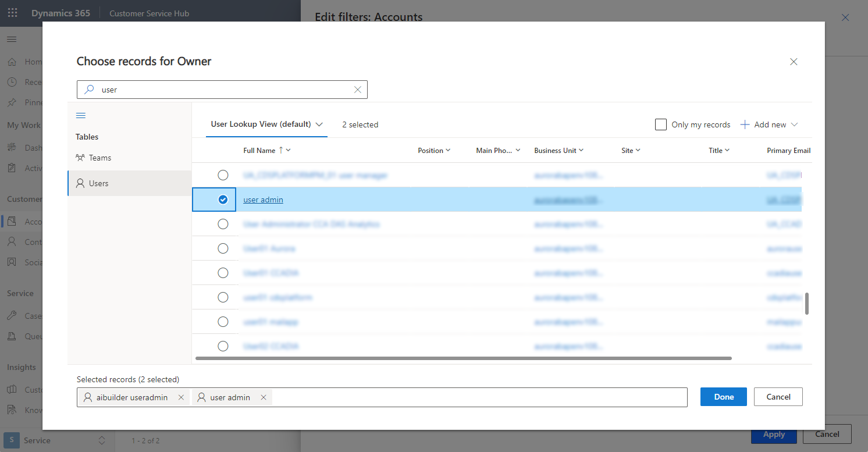Click the Done button to confirm selection

pyautogui.click(x=723, y=396)
